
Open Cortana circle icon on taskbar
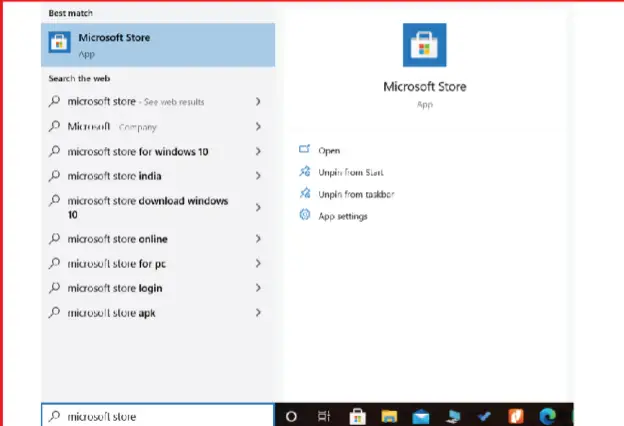point(291,416)
